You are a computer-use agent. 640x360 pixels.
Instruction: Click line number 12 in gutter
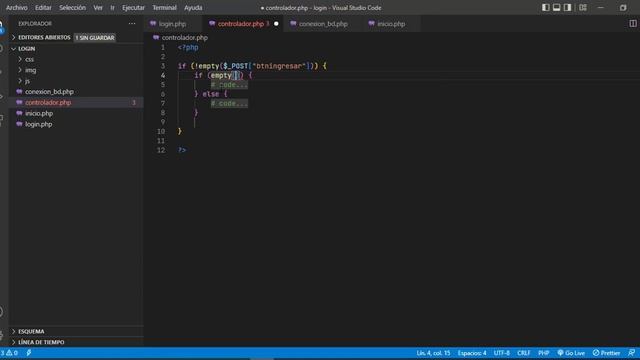click(161, 150)
